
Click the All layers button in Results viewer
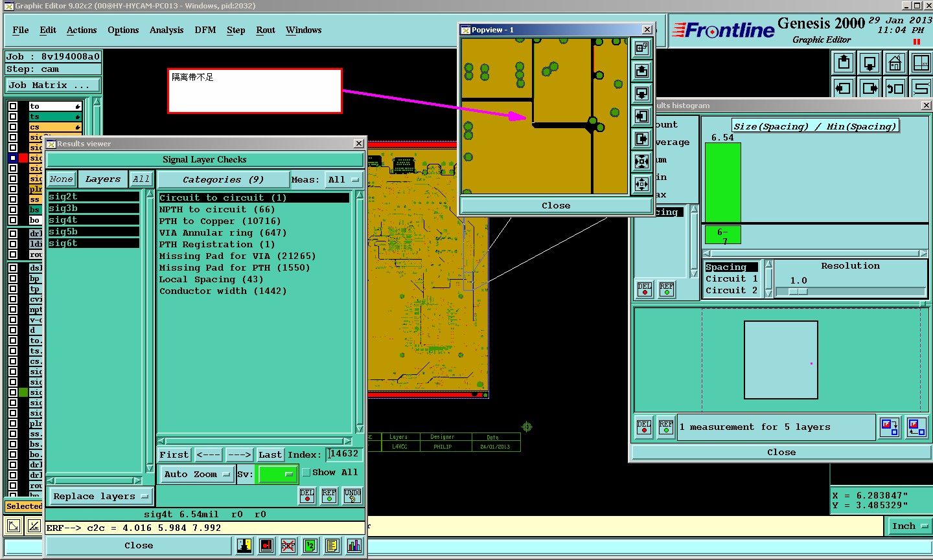tap(141, 179)
